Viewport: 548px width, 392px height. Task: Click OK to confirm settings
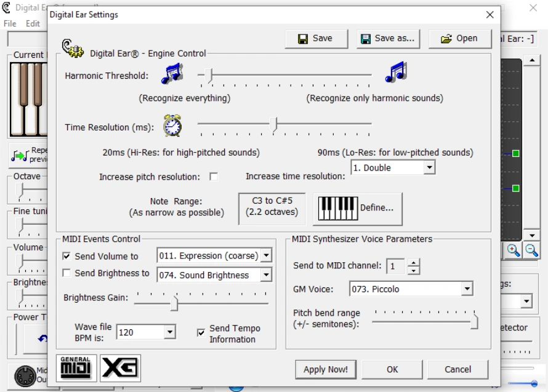(392, 369)
